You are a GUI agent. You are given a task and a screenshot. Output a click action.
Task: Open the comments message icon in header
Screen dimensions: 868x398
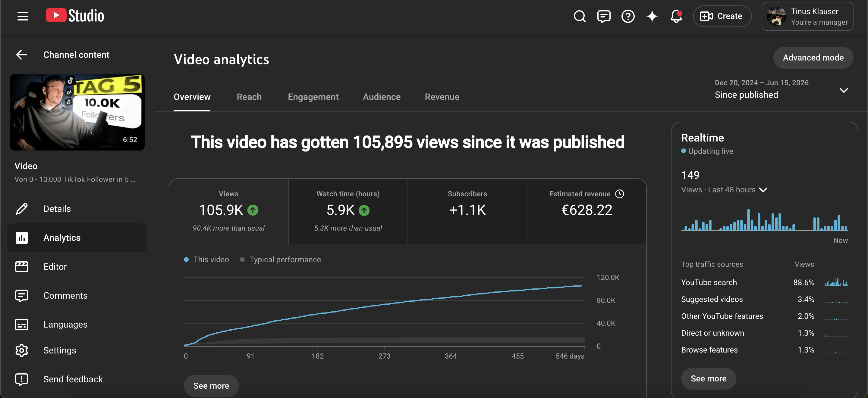pos(603,16)
